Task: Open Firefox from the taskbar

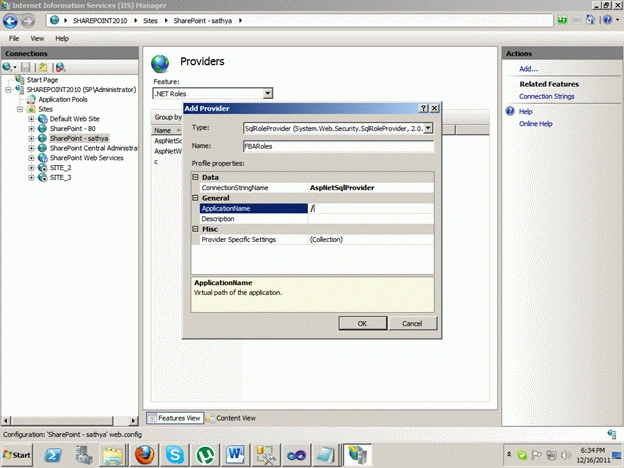Action: click(x=144, y=455)
